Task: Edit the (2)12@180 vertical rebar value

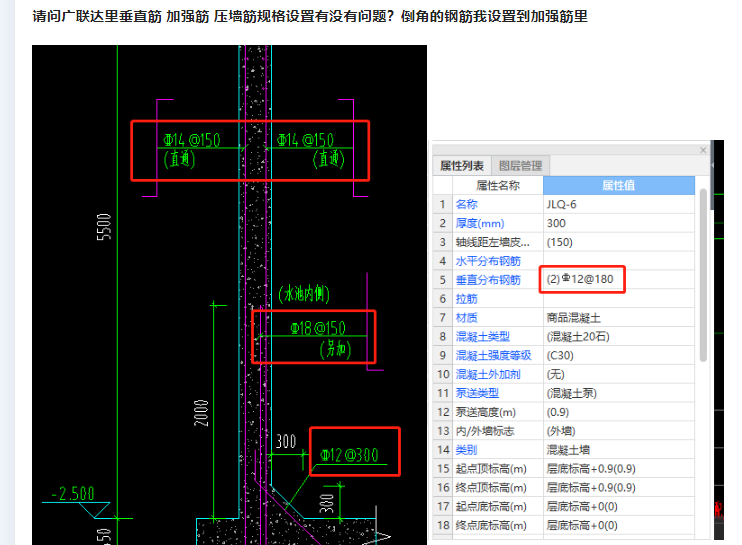Action: coord(619,280)
